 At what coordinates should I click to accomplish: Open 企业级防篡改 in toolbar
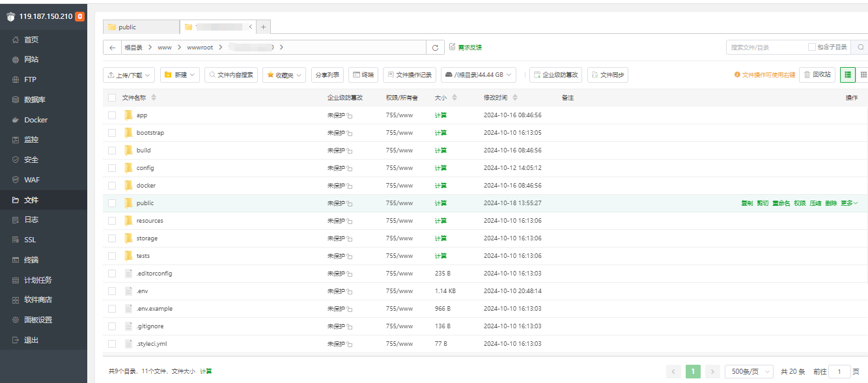pyautogui.click(x=556, y=75)
